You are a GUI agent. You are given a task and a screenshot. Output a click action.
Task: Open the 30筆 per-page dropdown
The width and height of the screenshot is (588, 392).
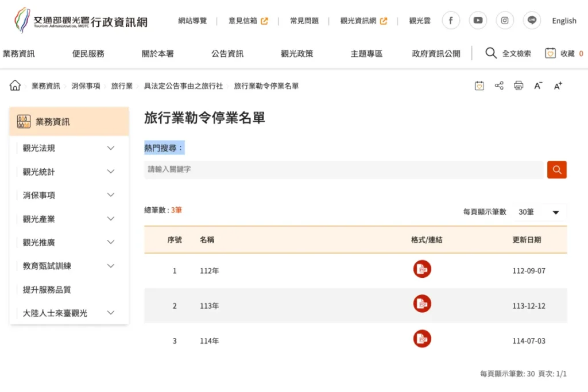click(x=539, y=212)
